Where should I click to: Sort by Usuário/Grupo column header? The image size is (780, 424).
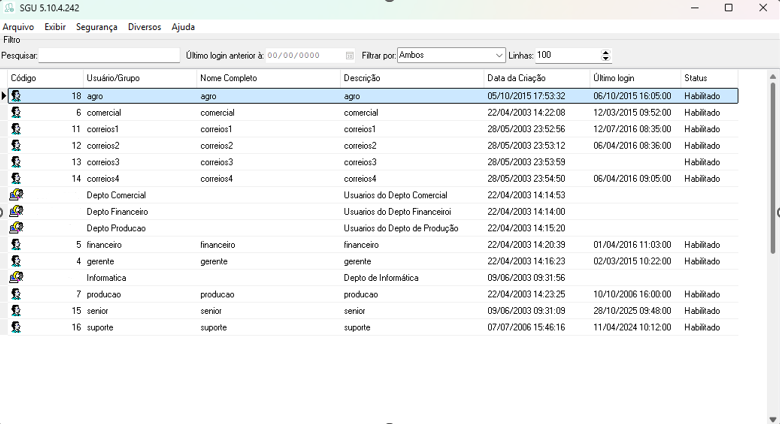(x=113, y=78)
